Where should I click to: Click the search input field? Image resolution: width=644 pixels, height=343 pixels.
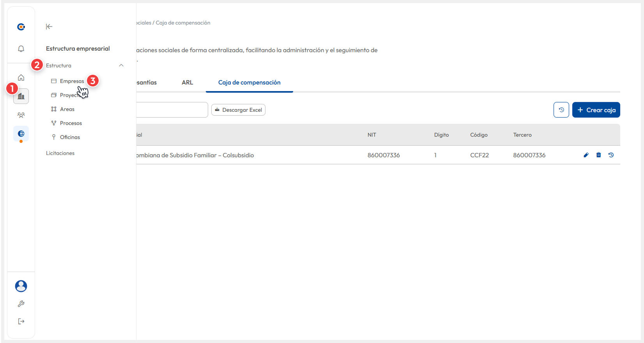[x=172, y=110]
